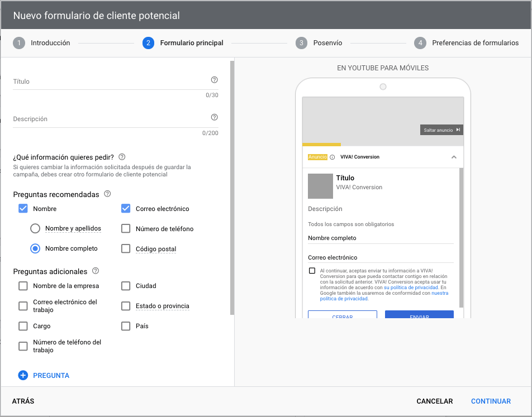The height and width of the screenshot is (417, 532).
Task: Click the Saltar anuncio skip button in preview
Action: click(441, 130)
